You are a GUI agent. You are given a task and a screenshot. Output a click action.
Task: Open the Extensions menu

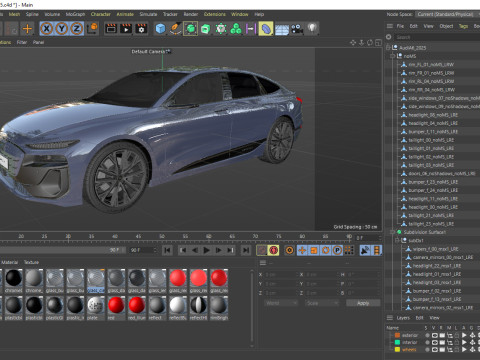click(x=215, y=14)
